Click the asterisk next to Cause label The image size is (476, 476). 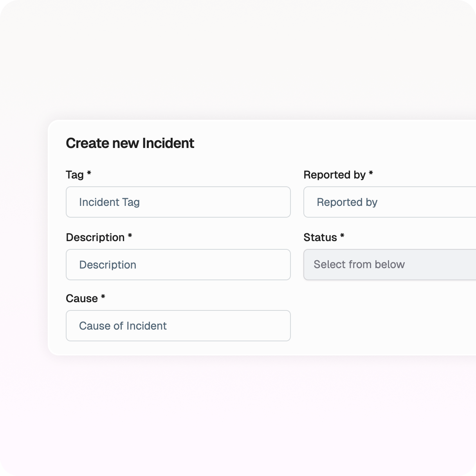[x=103, y=297]
